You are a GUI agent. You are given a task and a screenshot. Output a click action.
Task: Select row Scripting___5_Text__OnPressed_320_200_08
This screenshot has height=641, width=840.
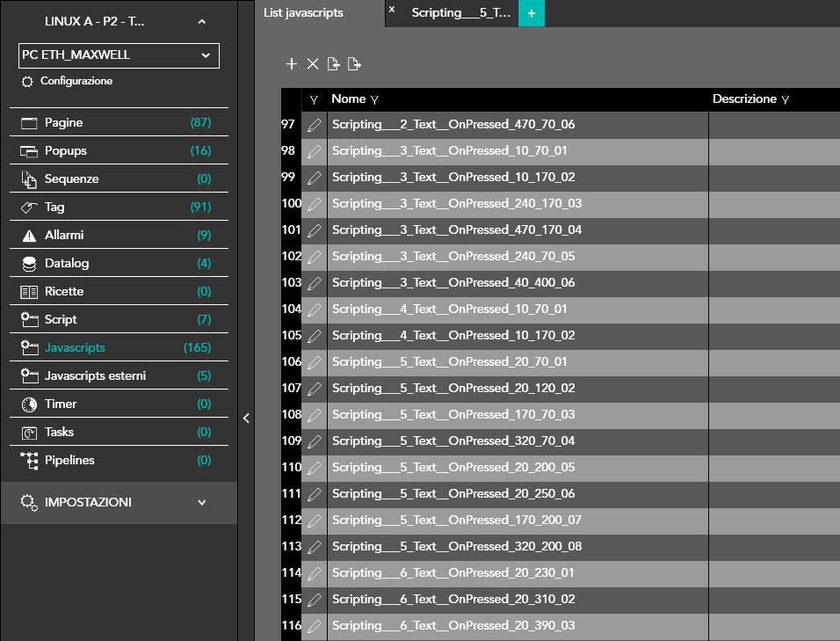click(456, 547)
